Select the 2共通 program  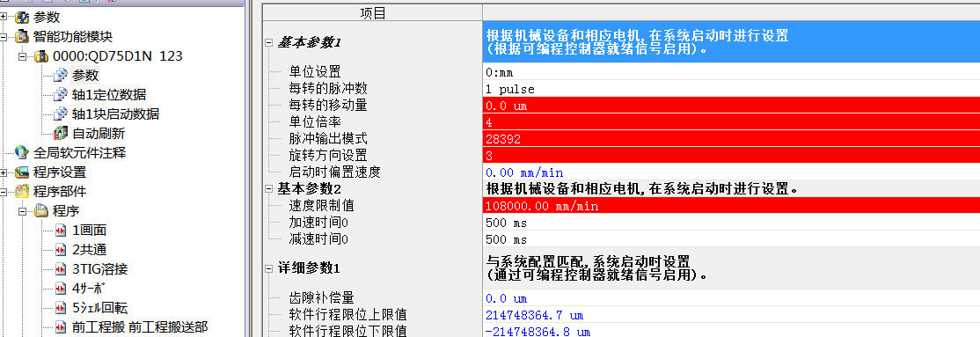coord(90,250)
